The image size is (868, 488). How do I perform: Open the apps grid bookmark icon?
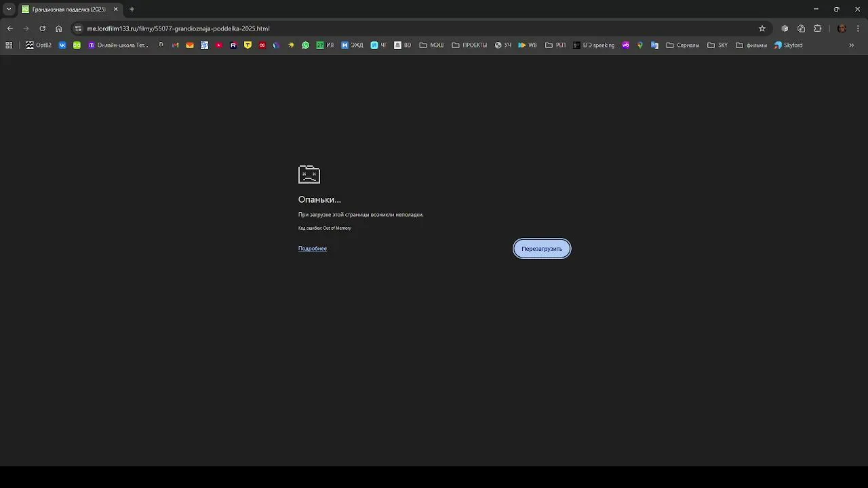point(9,45)
